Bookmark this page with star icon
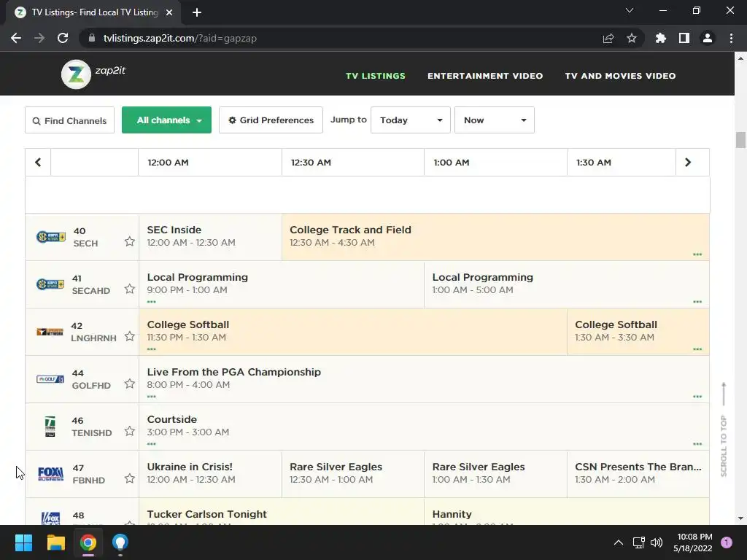The width and height of the screenshot is (747, 560). [x=632, y=38]
